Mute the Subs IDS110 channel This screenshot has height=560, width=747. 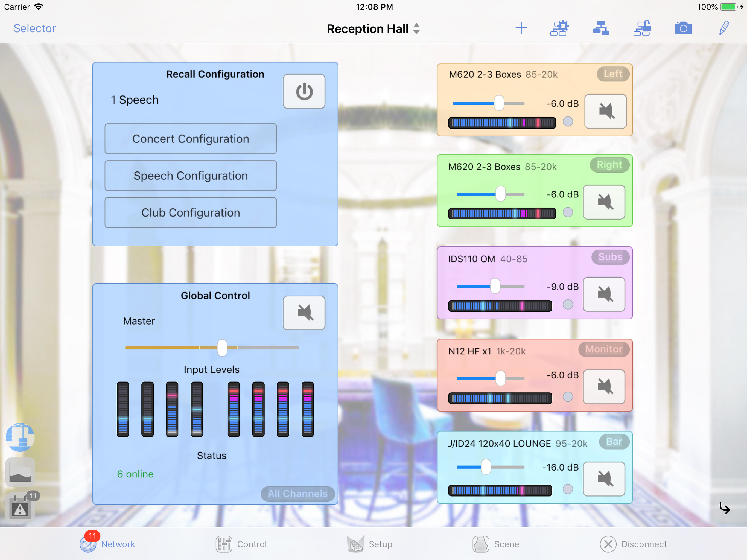[x=604, y=294]
